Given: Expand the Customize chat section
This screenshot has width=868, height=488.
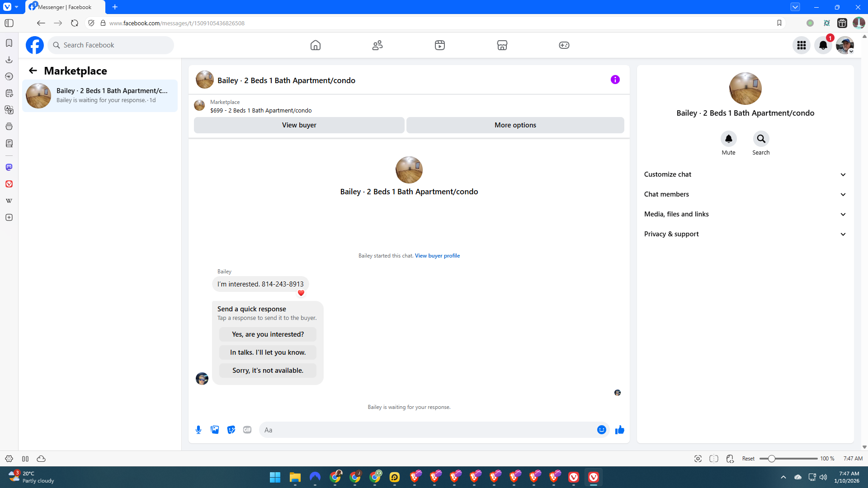Looking at the screenshot, I should pos(745,174).
